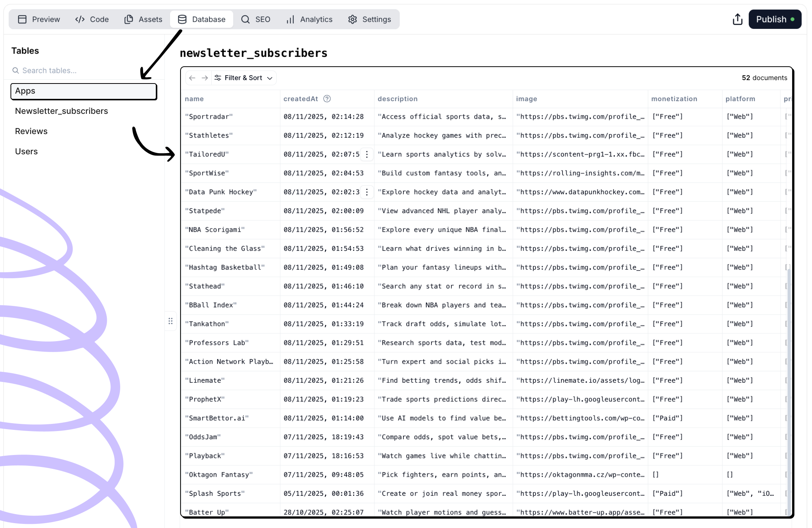Select the Users table
Screen dimensions: 812x528
[x=26, y=151]
